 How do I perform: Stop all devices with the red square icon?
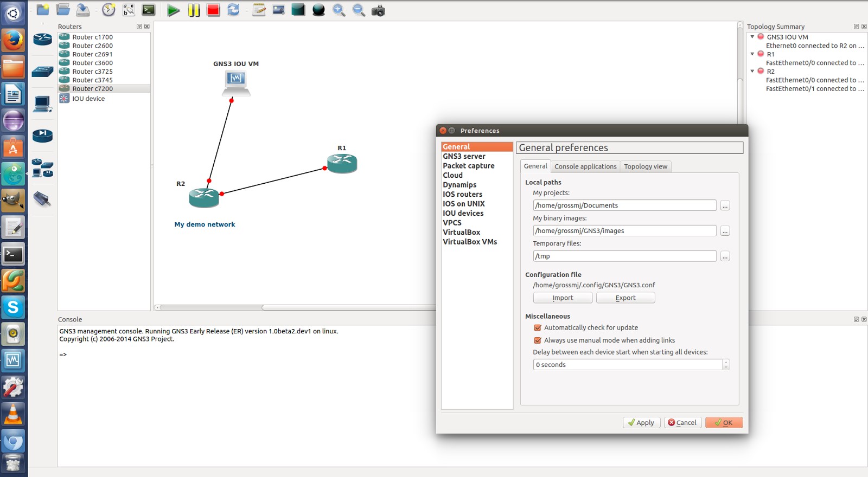[x=213, y=10]
